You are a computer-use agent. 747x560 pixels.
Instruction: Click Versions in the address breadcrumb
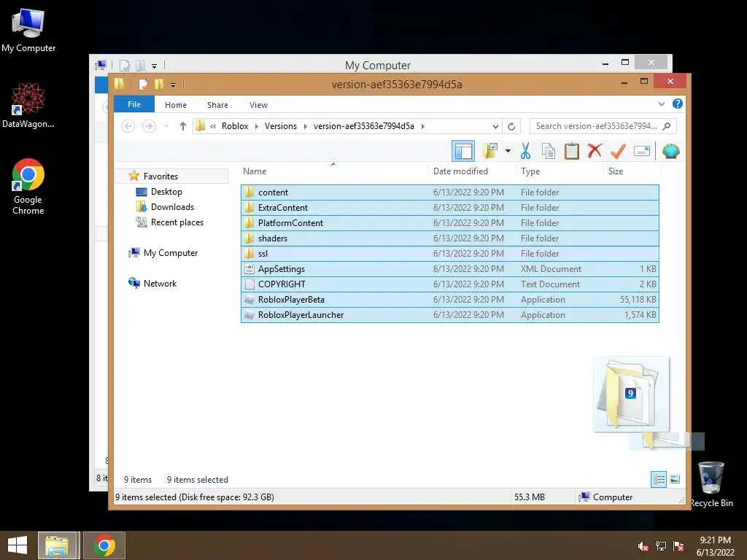tap(281, 126)
